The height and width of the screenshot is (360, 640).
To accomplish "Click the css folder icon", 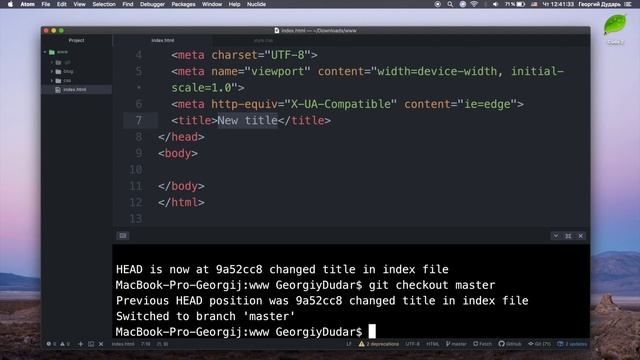I will tap(58, 81).
